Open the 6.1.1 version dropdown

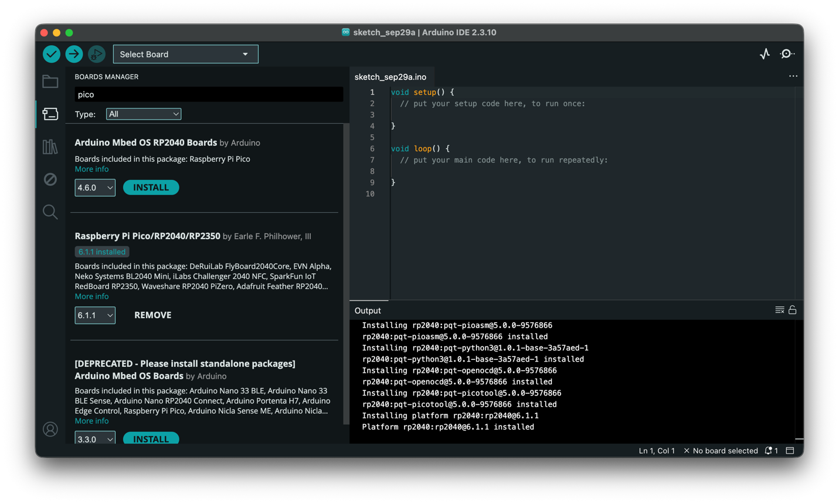pos(95,315)
